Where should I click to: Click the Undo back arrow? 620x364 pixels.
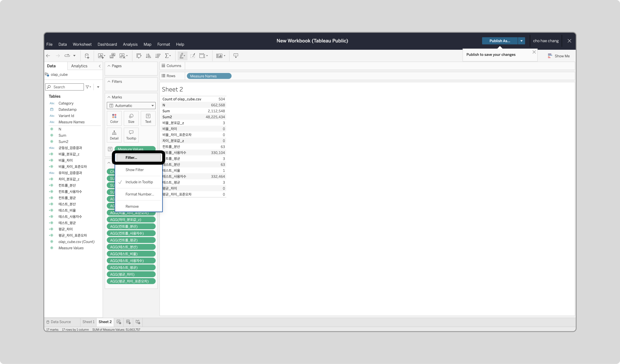(48, 56)
